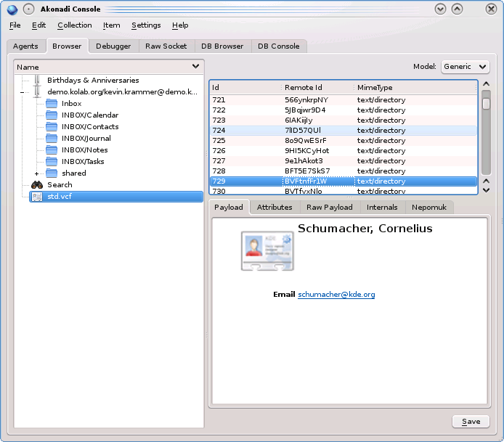Click the INBOX/Tasks folder icon

tap(52, 161)
